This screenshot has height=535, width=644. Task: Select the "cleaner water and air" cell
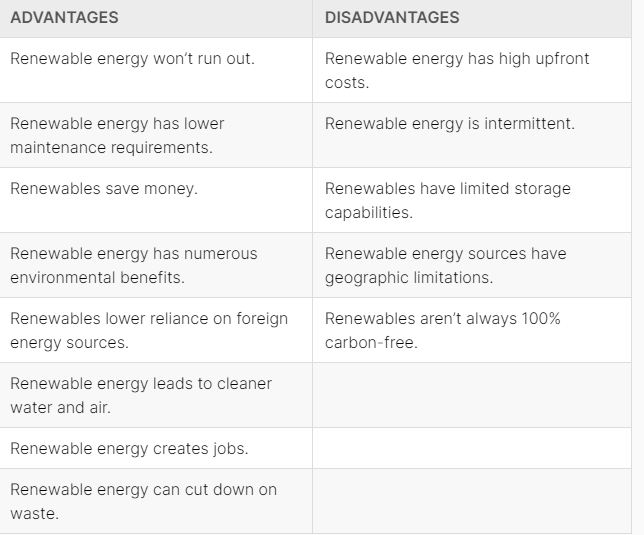click(x=140, y=395)
